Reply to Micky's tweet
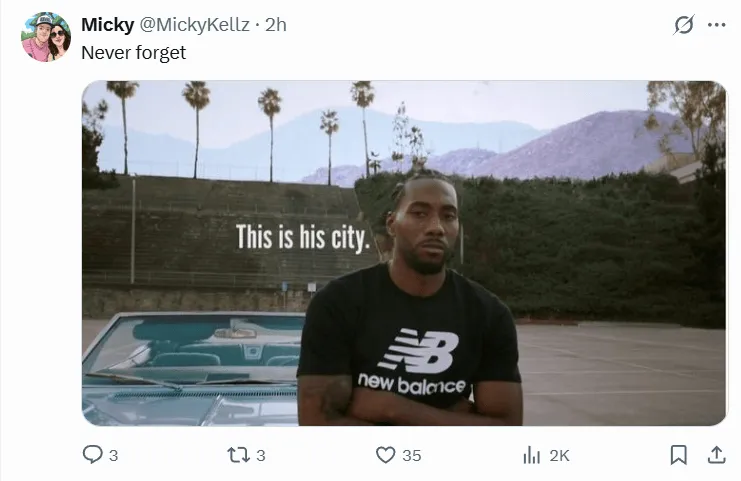The height and width of the screenshot is (481, 741). [x=93, y=455]
